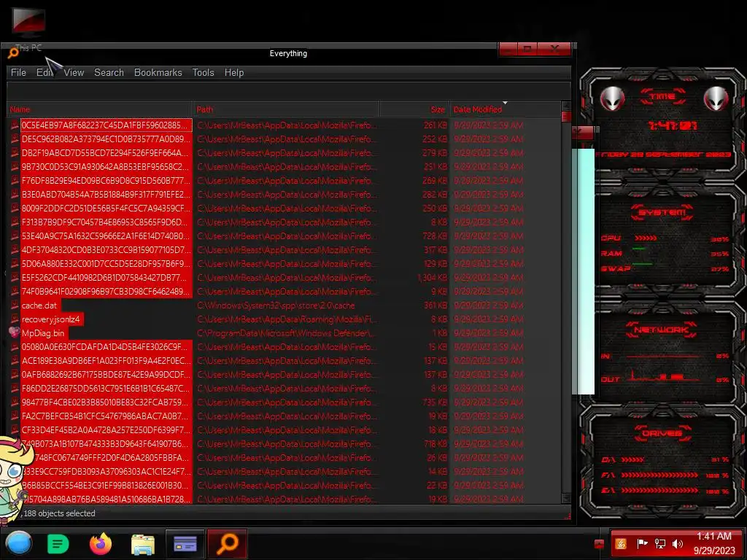Show hidden tray icons arrow
The height and width of the screenshot is (560, 747).
click(600, 544)
